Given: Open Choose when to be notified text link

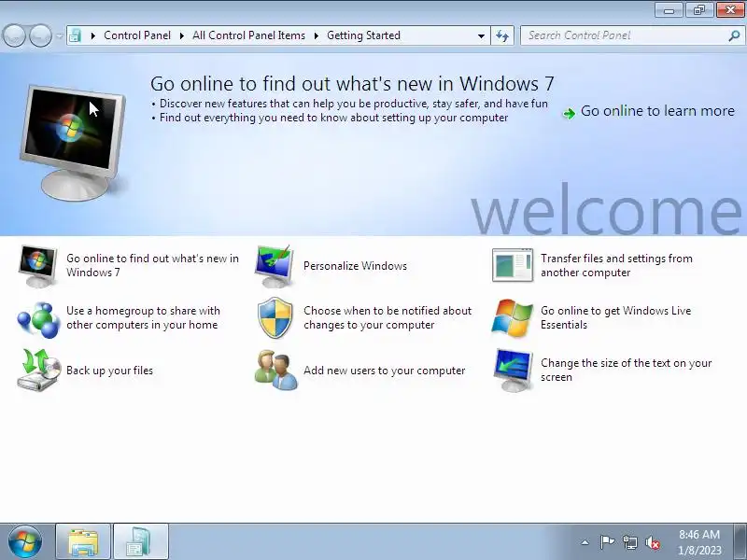Looking at the screenshot, I should click(388, 317).
